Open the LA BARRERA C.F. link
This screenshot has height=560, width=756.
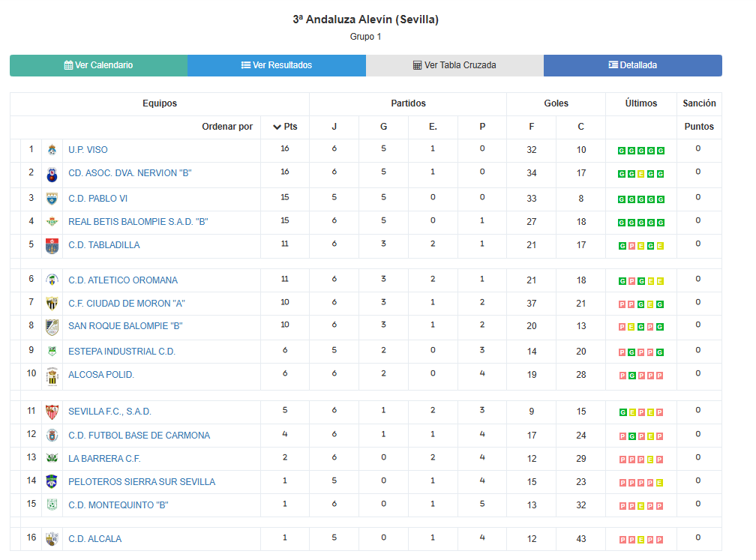click(105, 459)
